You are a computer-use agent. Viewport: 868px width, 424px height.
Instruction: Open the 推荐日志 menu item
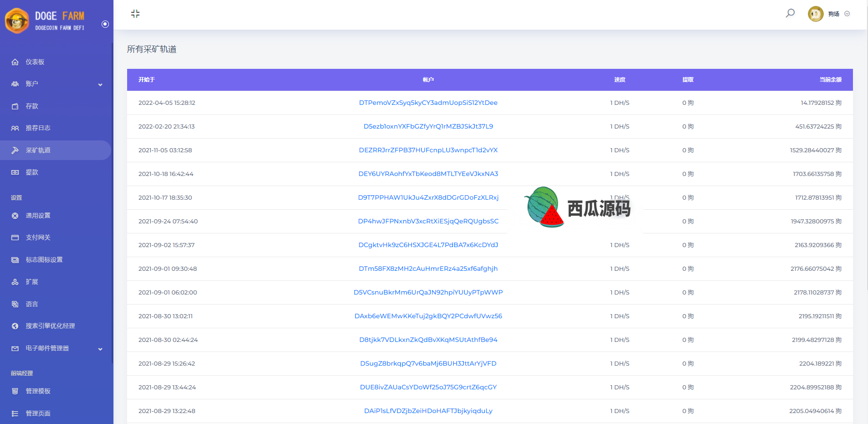38,128
